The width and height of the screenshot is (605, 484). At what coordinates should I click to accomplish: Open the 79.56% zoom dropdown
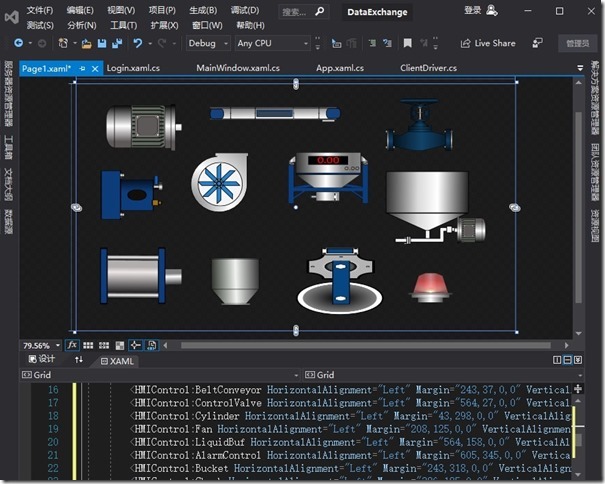(58, 345)
